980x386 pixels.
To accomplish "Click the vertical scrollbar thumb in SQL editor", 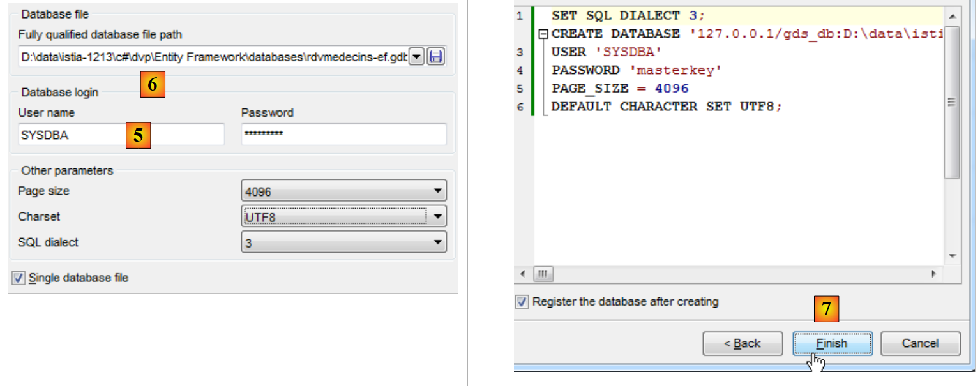I will point(953,102).
